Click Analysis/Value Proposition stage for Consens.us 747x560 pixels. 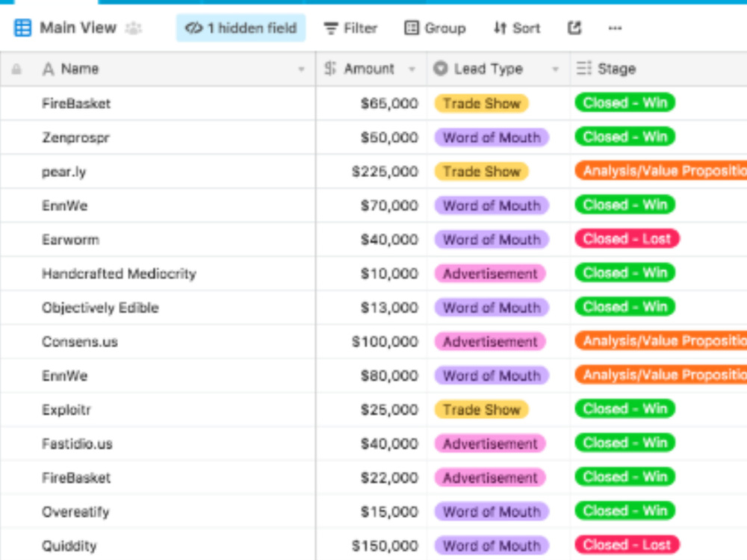coord(661,340)
